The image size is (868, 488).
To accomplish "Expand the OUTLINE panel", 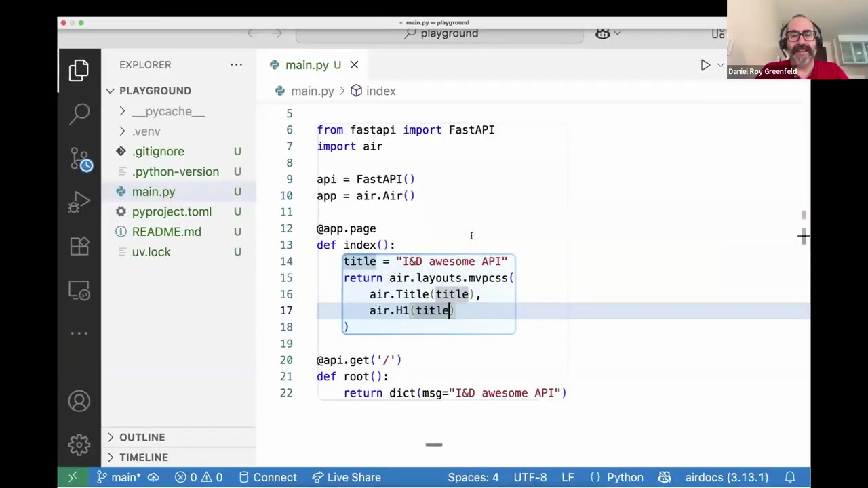I will point(142,437).
